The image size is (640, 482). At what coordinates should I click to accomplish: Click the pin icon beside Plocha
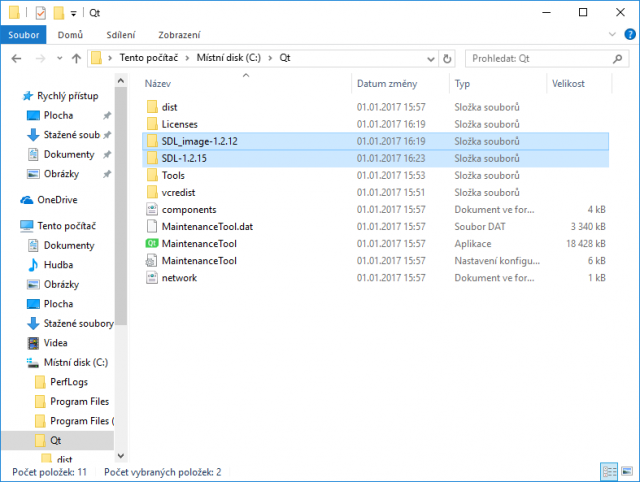tap(107, 116)
